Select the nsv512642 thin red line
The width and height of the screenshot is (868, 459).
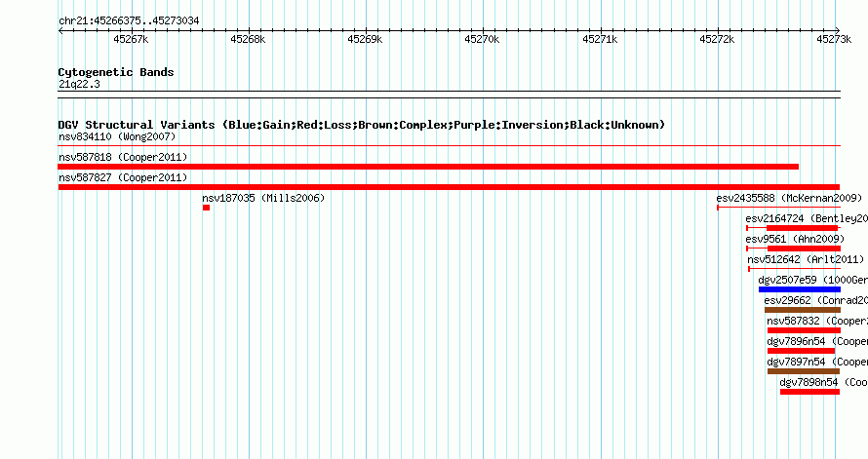[x=795, y=269]
